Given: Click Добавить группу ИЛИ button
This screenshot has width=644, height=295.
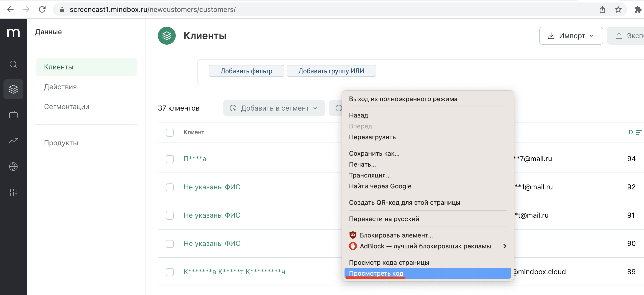Looking at the screenshot, I should point(331,71).
